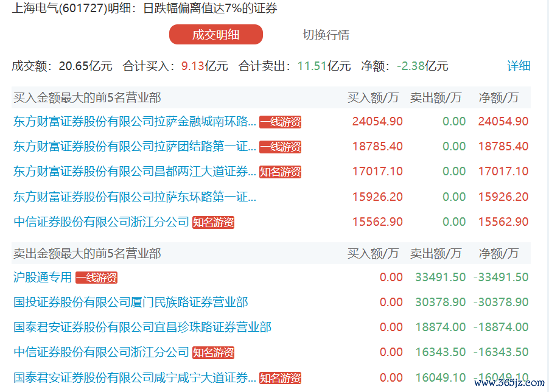This screenshot has width=549, height=392.
Task: Click sell amount 16343.50
Action: 441,352
